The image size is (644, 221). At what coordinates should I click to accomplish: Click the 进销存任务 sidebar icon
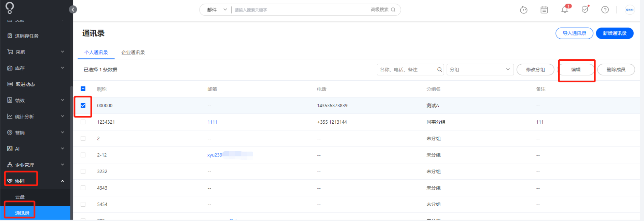click(x=10, y=36)
